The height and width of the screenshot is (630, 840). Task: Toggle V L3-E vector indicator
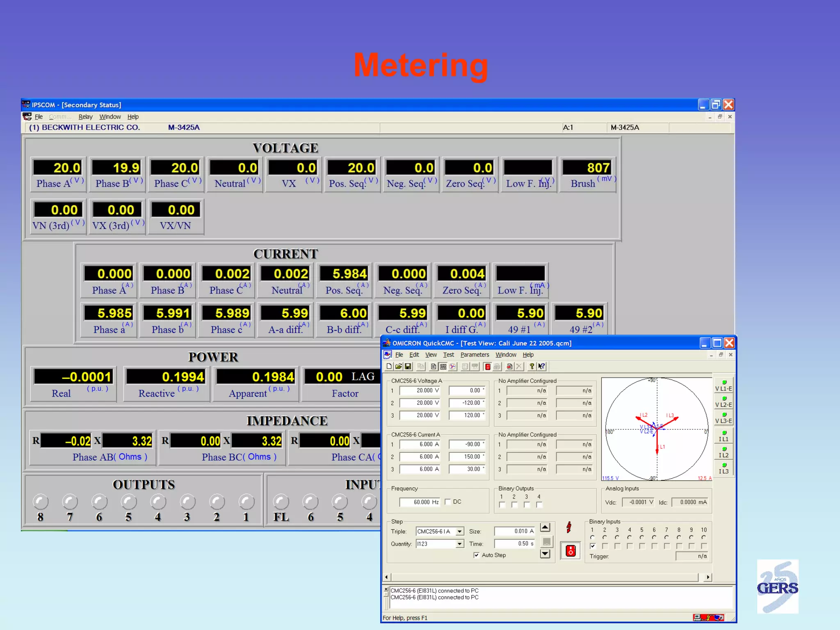coord(724,418)
